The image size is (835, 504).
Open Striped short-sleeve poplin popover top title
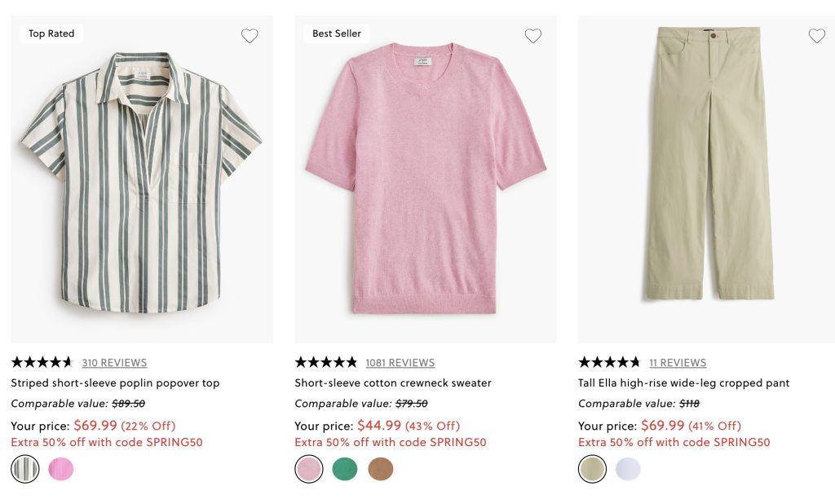coord(115,383)
